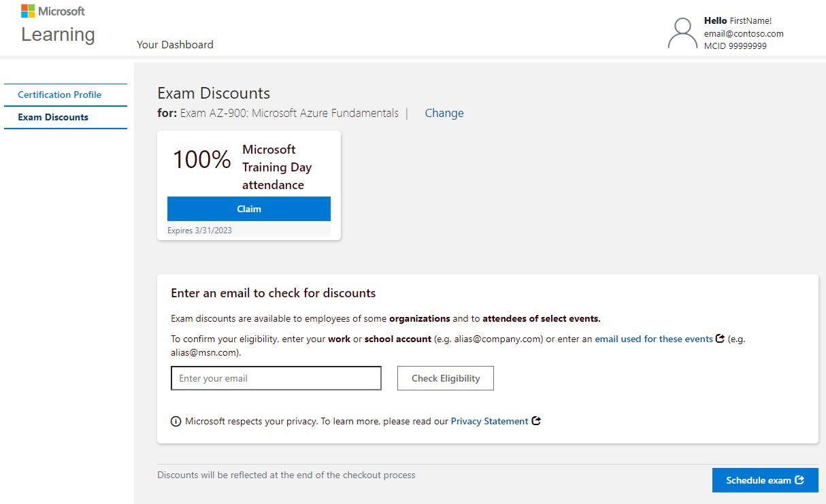Open Your Dashboard from the top navigation
This screenshot has width=826, height=504.
coord(175,44)
